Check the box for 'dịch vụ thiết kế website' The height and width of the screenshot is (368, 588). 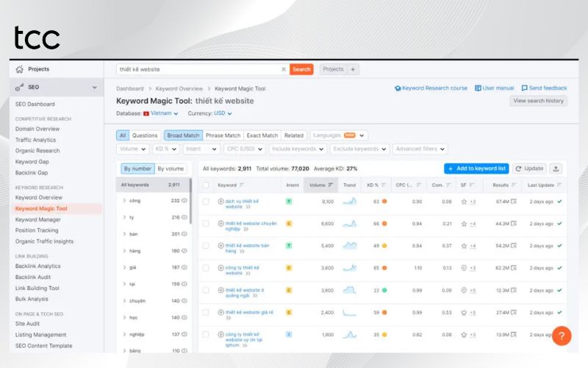tap(206, 202)
